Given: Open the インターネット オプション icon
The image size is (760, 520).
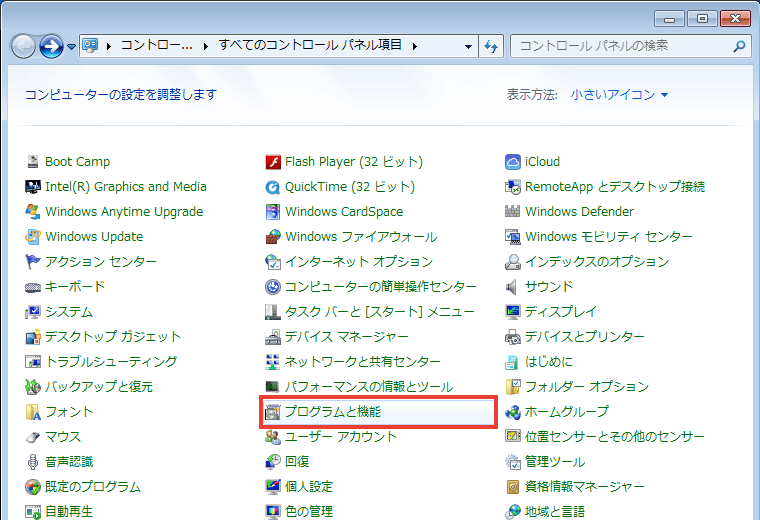Looking at the screenshot, I should tap(273, 262).
